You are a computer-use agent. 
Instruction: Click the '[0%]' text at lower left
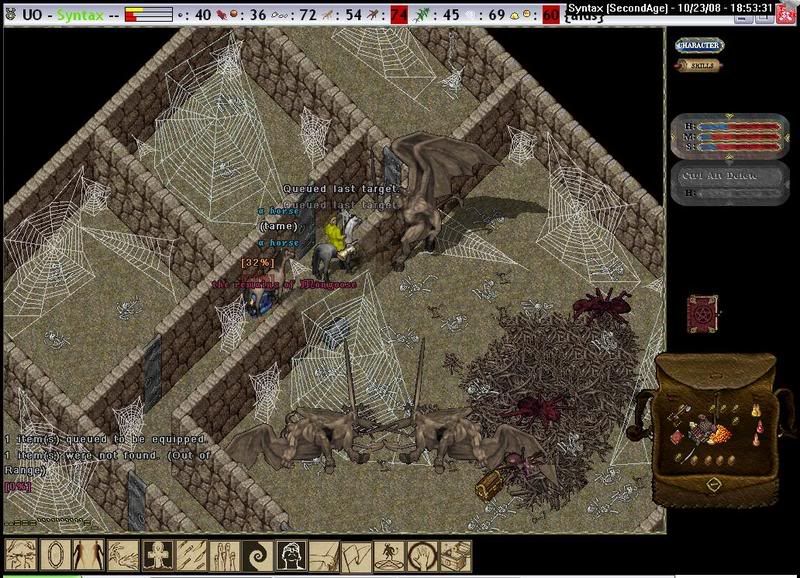[x=18, y=486]
